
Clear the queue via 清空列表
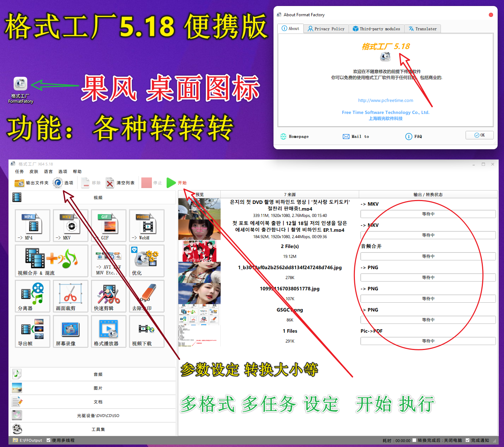(x=120, y=183)
